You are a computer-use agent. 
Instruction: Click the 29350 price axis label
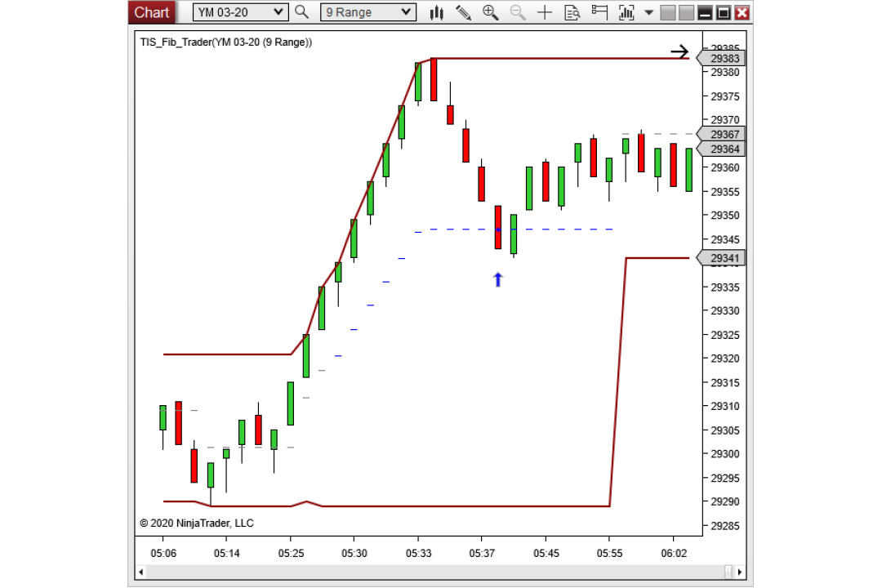tap(725, 216)
